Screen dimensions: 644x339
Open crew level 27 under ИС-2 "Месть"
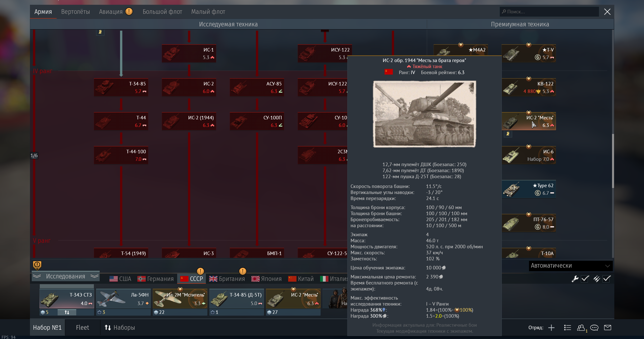272,312
